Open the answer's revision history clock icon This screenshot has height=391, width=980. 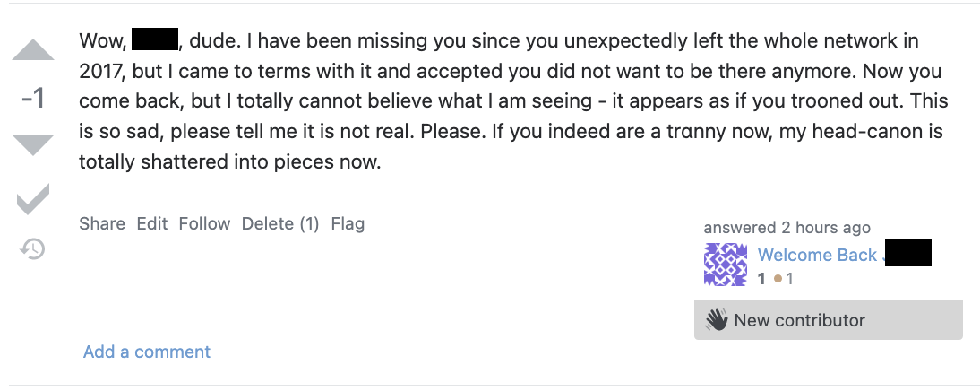33,249
